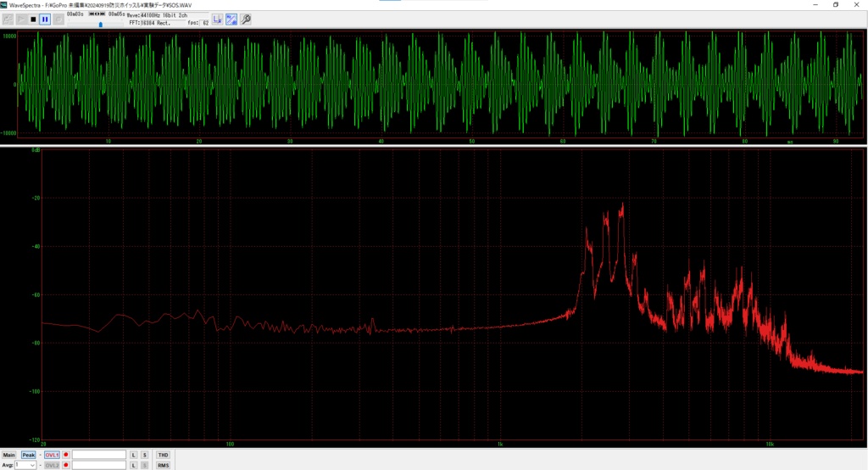
Task: Click the playback position step arrows
Action: (x=97, y=14)
